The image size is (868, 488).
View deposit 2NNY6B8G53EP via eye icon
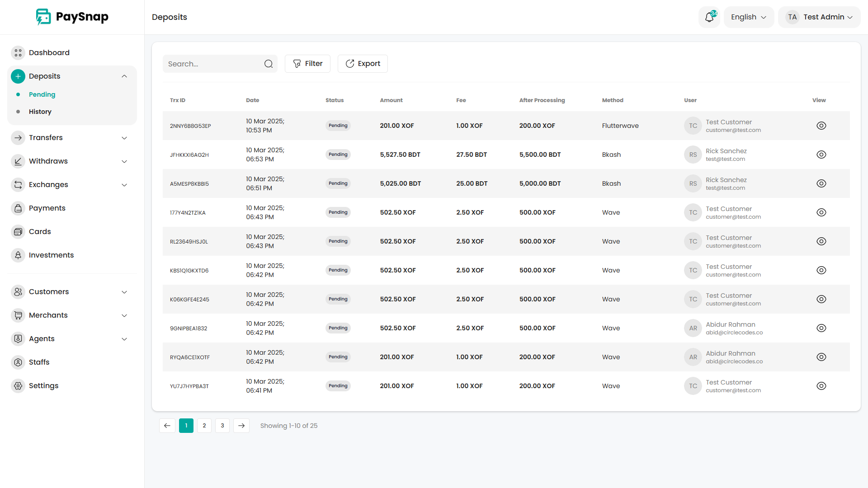821,126
